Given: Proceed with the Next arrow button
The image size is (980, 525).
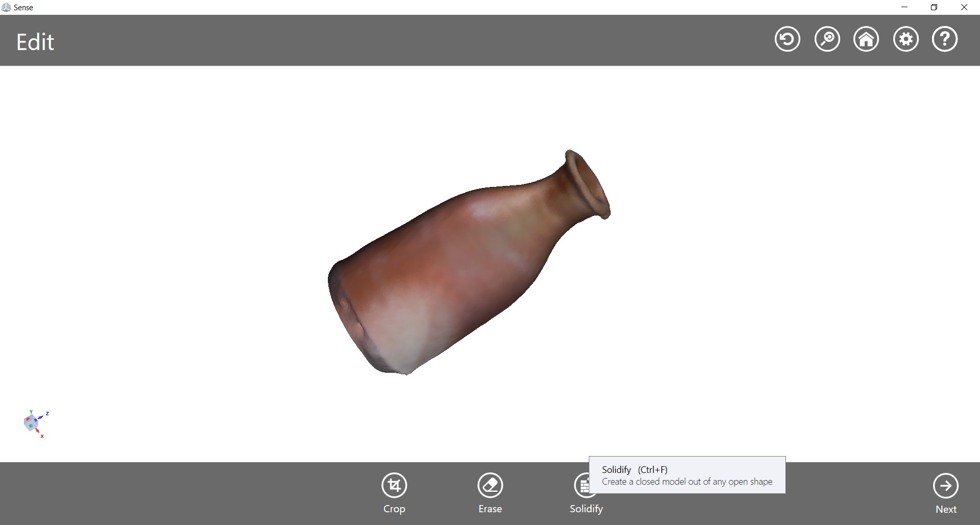Looking at the screenshot, I should point(946,486).
